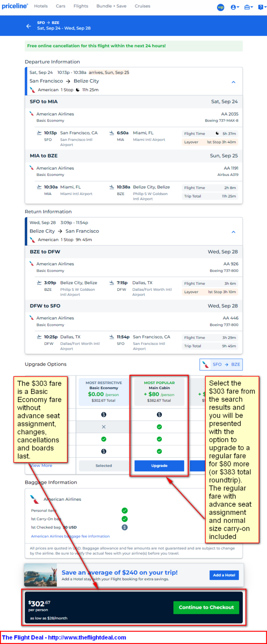Click green check next to Personal Item
Image resolution: width=267 pixels, height=644 pixels.
(125, 510)
